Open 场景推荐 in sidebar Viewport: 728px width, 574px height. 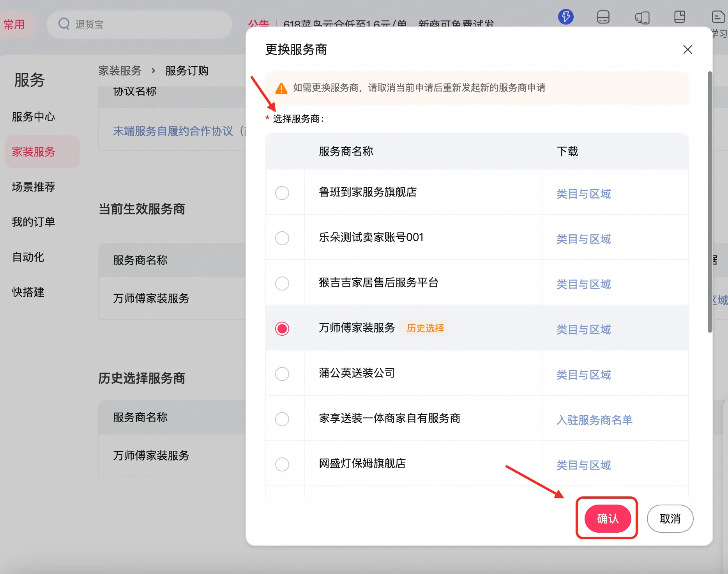(x=34, y=187)
